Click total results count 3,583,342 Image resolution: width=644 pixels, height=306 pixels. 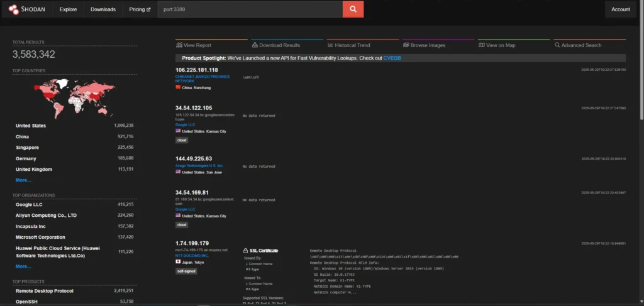pos(34,55)
